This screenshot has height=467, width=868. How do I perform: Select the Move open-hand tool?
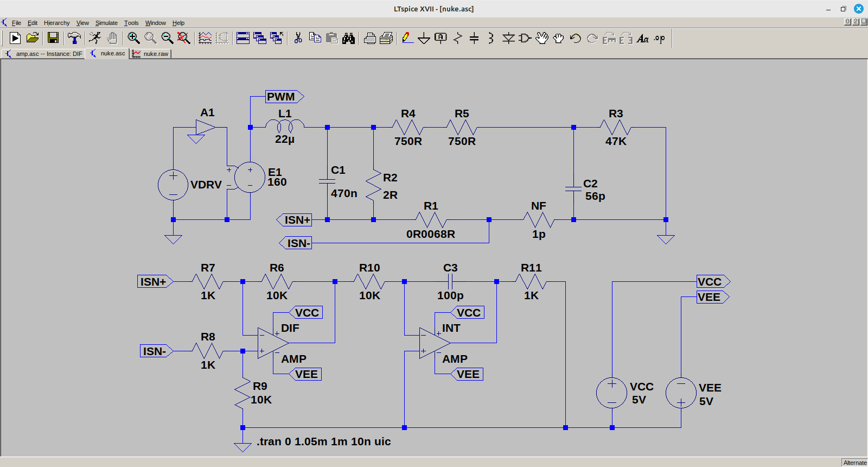[x=542, y=38]
